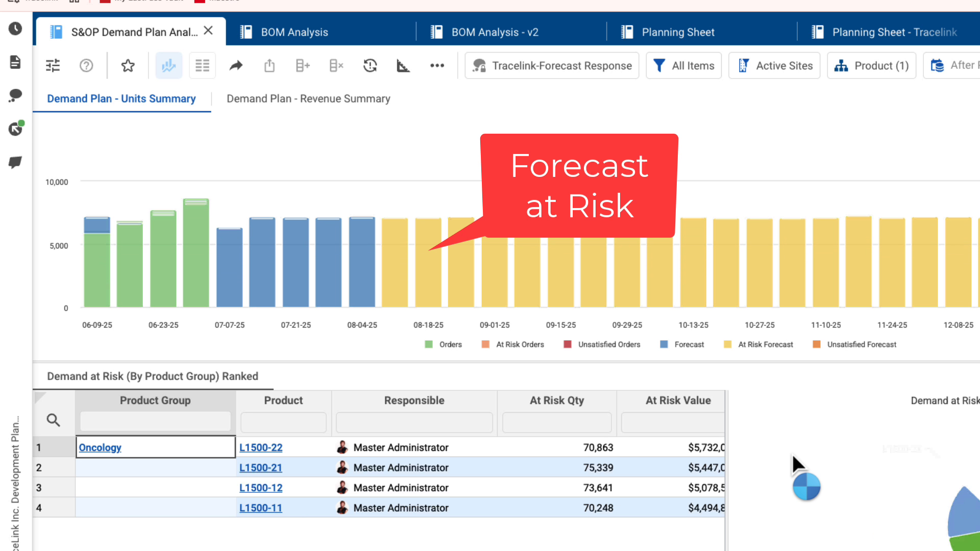Mark workbook as favorite with star icon

pyautogui.click(x=128, y=65)
